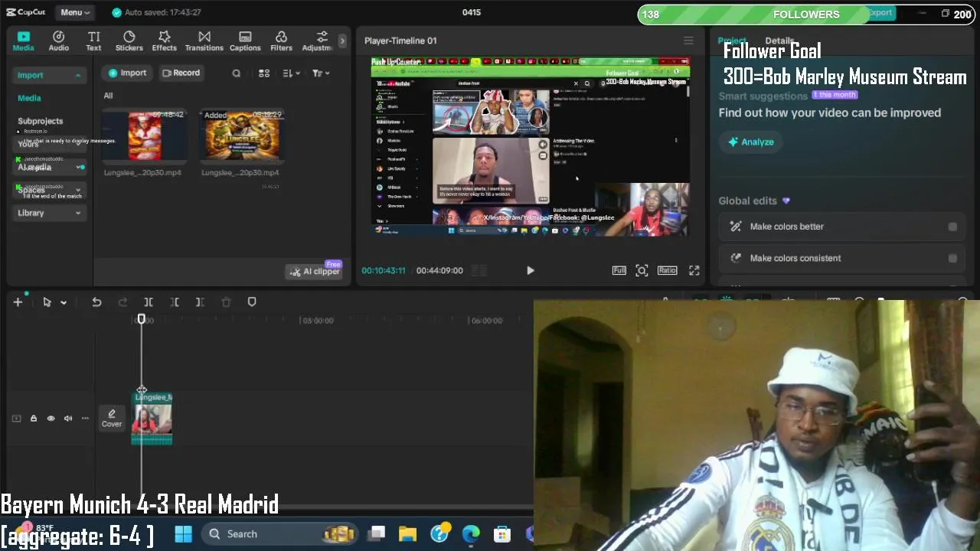Open Microsoft Store from the taskbar
980x551 pixels.
[502, 534]
